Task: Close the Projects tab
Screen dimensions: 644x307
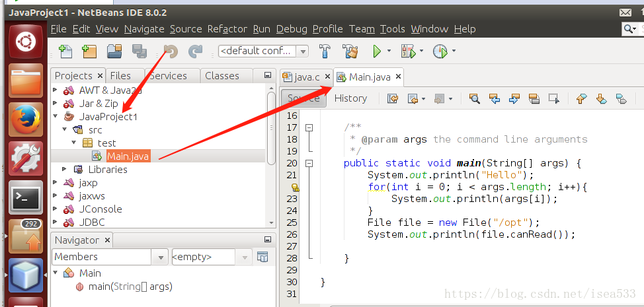Action: pyautogui.click(x=100, y=76)
